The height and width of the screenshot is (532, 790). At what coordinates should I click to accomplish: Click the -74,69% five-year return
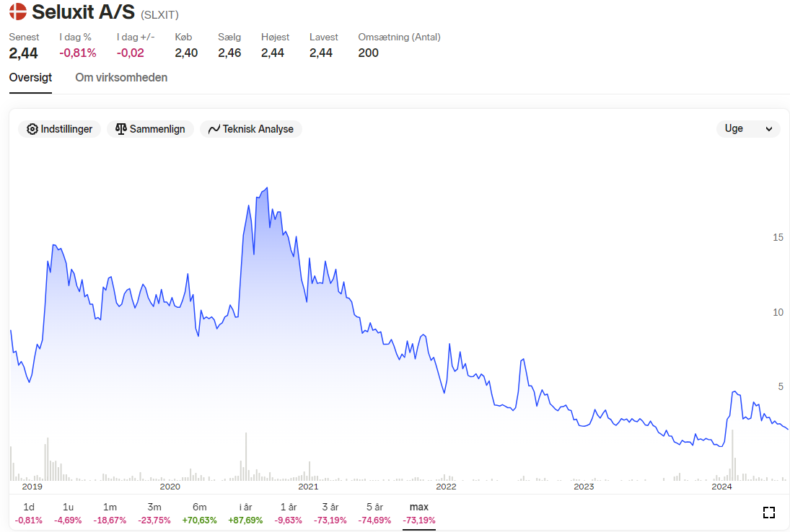tap(375, 520)
